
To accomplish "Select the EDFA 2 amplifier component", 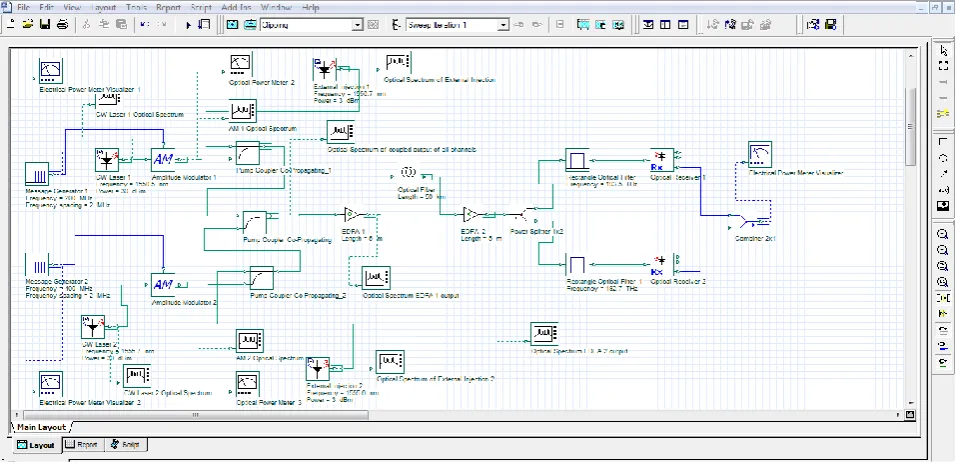I will tap(471, 215).
